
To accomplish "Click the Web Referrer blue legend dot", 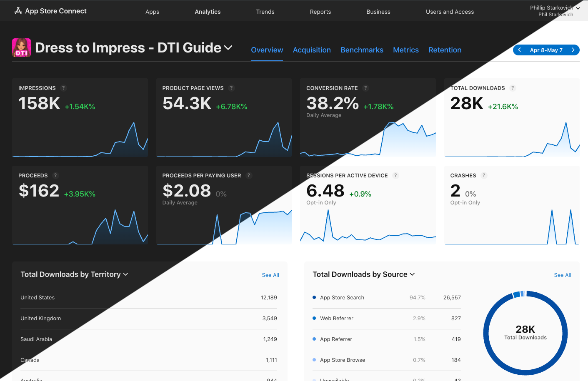I will (x=314, y=318).
